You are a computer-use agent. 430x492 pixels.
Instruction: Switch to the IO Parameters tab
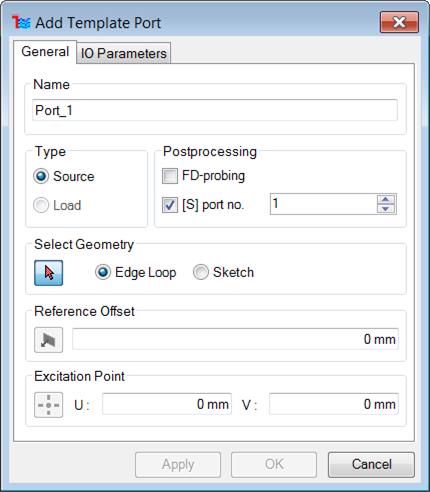(124, 53)
